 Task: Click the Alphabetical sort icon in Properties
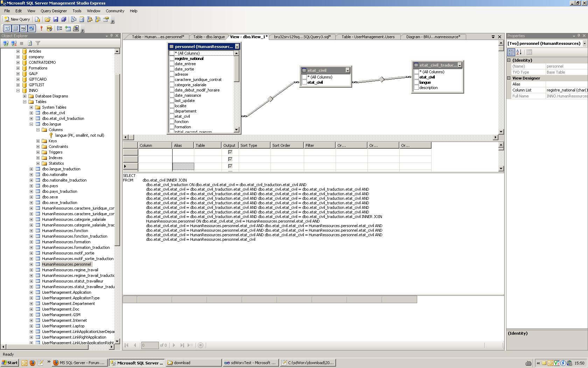tap(519, 52)
